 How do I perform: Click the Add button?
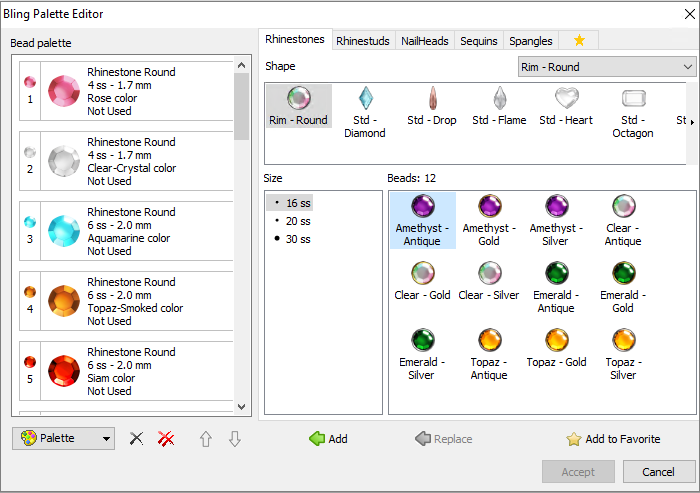328,439
